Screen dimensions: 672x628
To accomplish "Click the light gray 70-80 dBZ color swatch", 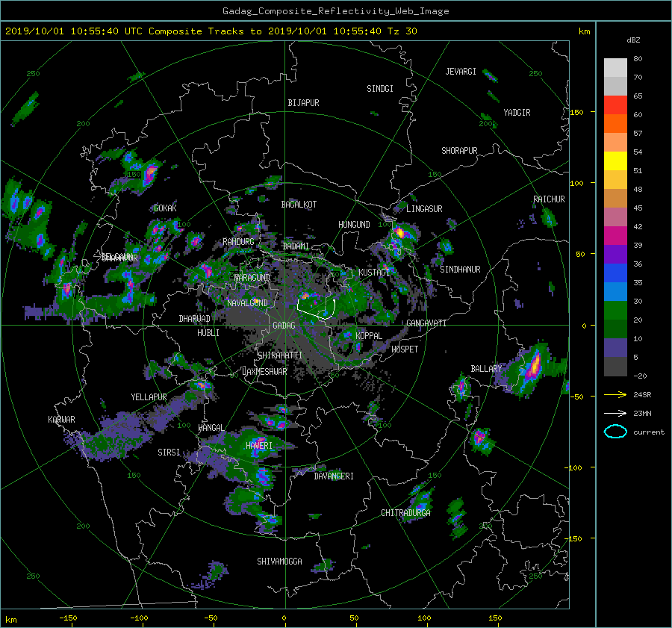I will 615,68.
